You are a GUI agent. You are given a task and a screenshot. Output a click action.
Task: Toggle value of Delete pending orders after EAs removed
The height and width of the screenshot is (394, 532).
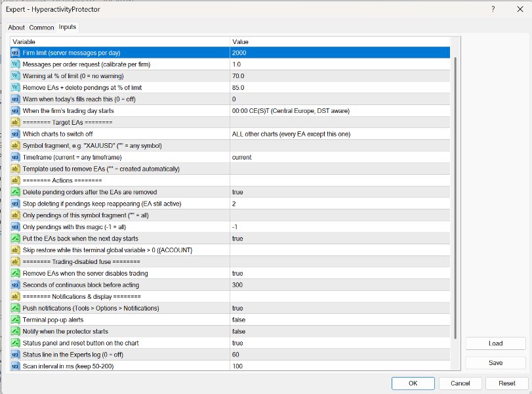(x=340, y=192)
